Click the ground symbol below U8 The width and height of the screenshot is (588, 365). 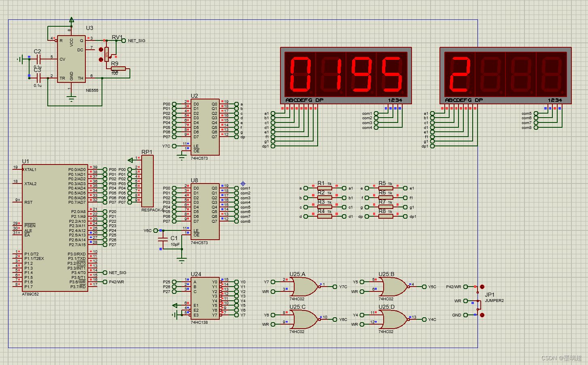coord(182,260)
